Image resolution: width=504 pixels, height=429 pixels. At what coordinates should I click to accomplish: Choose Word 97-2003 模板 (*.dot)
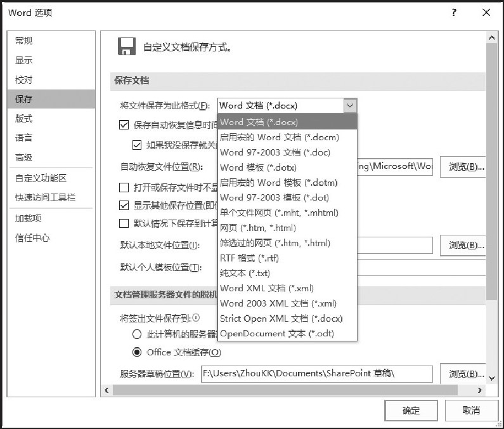[287, 197]
